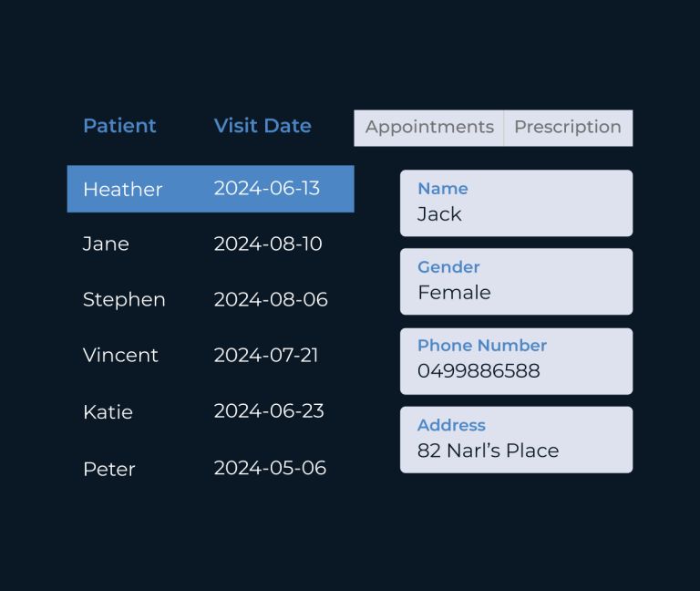Image resolution: width=700 pixels, height=591 pixels.
Task: Click the highlighted date 2024-06-13
Action: (x=266, y=188)
